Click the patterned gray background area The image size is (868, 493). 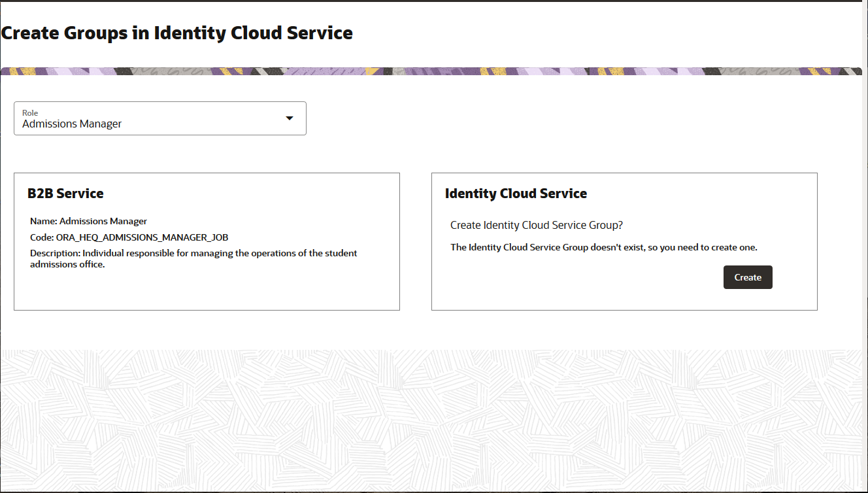(431, 418)
